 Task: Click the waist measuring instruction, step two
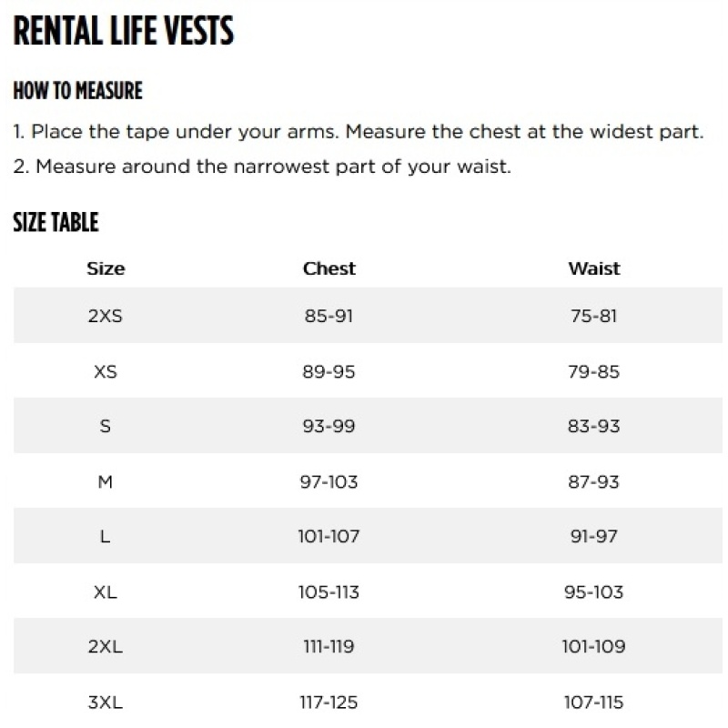(262, 167)
